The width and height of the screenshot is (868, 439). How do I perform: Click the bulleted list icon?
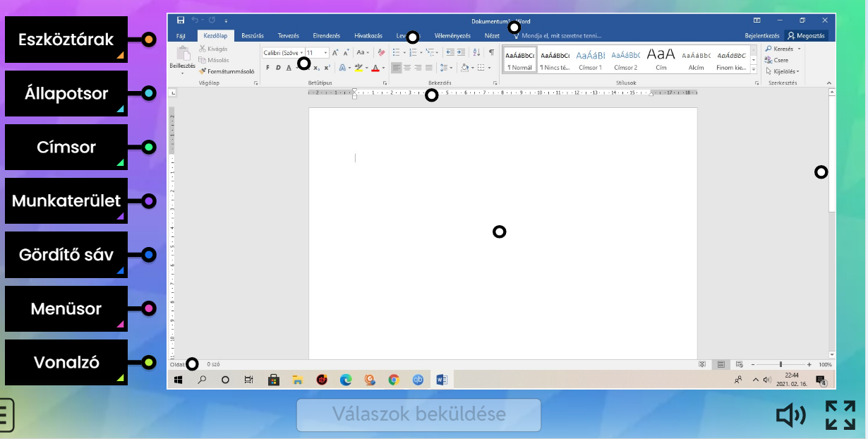[397, 52]
